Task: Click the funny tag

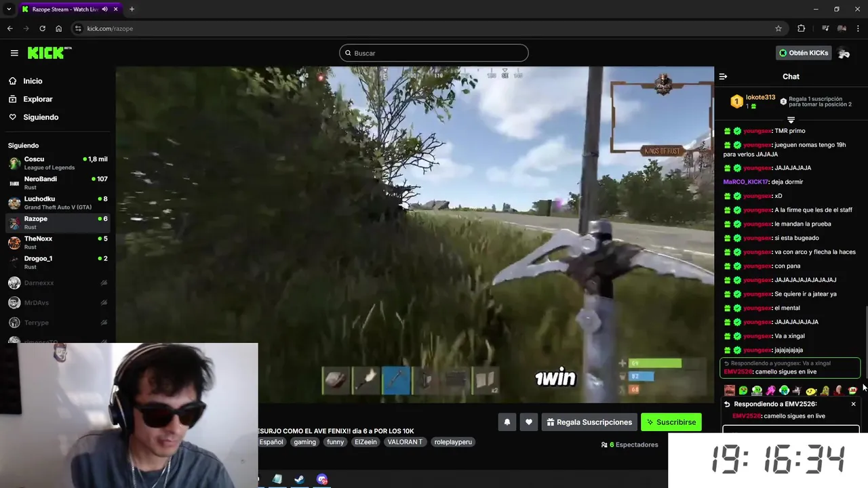Action: 335,442
